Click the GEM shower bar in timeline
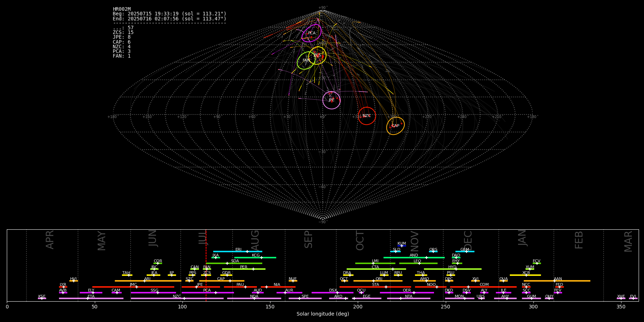644x322 pixels. (x=465, y=252)
